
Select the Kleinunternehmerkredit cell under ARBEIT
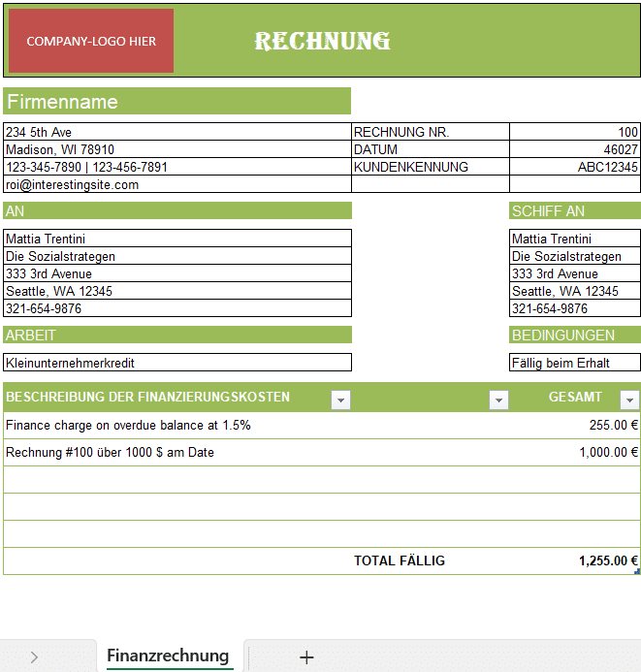[176, 363]
